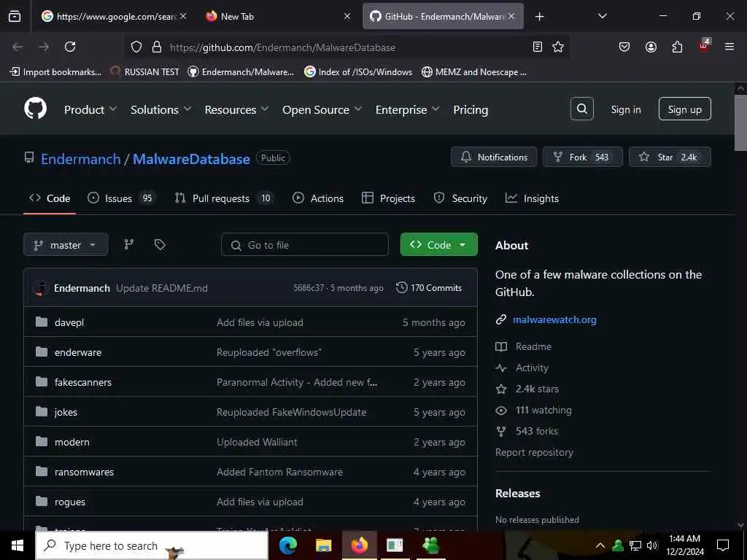Click the Report repository link
Image resolution: width=747 pixels, height=560 pixels.
pyautogui.click(x=534, y=452)
